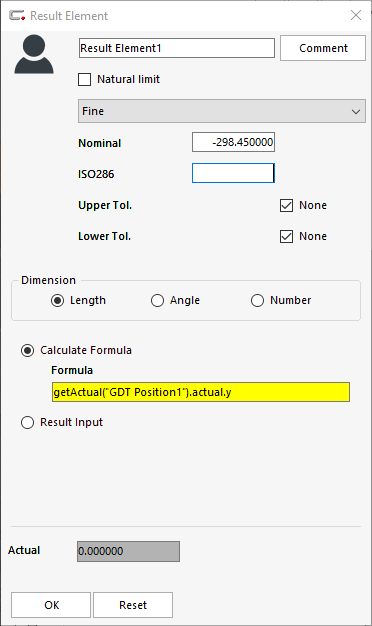The width and height of the screenshot is (372, 626).
Task: Switch to Result Input mode
Action: tap(27, 422)
